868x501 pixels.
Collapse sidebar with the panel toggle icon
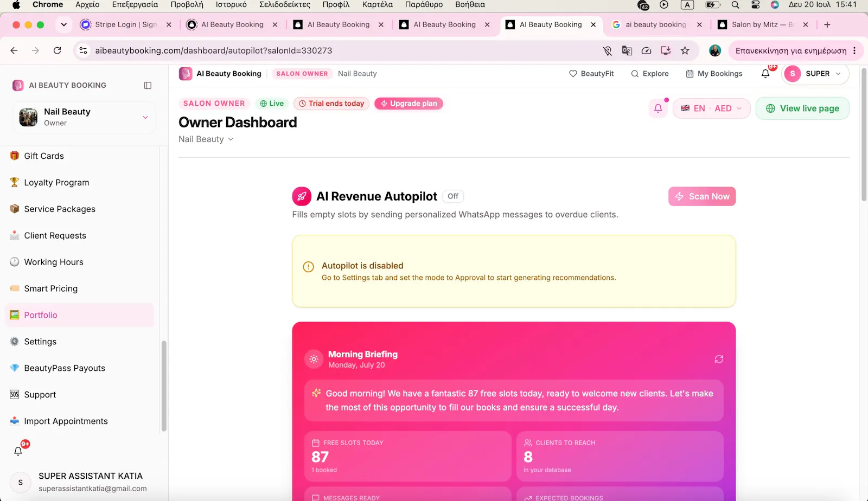pos(148,85)
